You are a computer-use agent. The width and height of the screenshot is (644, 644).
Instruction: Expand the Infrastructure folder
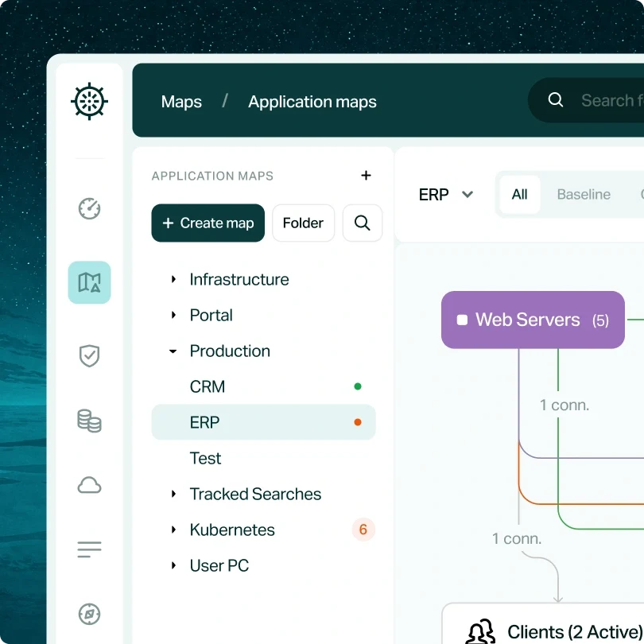coord(173,280)
